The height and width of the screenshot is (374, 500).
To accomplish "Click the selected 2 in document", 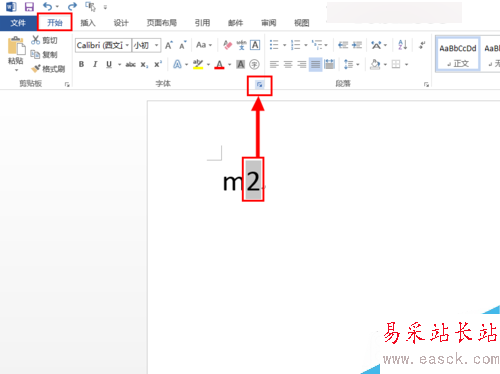I will click(253, 180).
